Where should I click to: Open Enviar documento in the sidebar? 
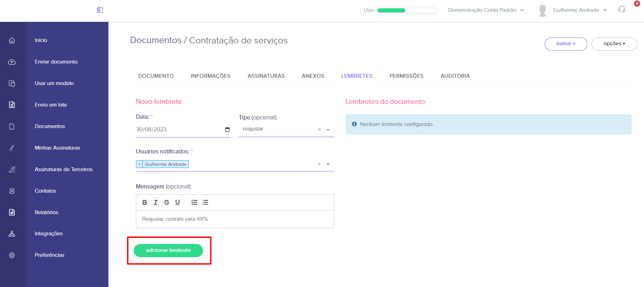56,62
